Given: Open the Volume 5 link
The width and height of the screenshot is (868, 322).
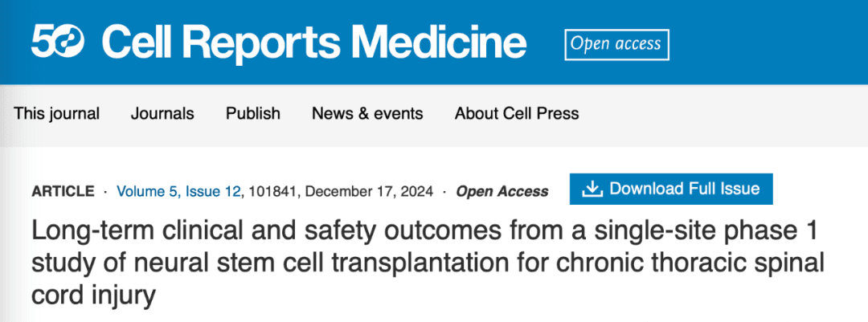Looking at the screenshot, I should [147, 191].
